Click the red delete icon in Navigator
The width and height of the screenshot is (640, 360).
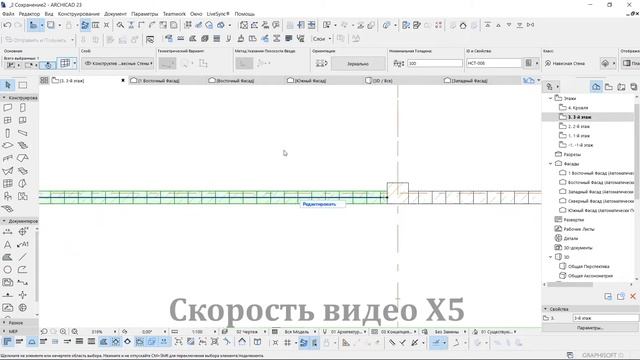(x=633, y=296)
